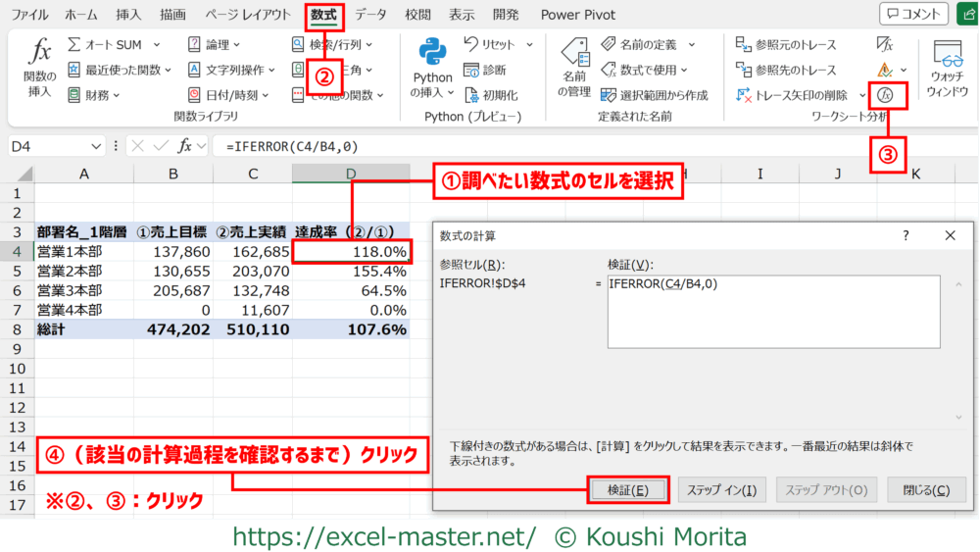
Task: Click the 数式の検証 (Evaluate Formula) icon
Action: tap(886, 95)
